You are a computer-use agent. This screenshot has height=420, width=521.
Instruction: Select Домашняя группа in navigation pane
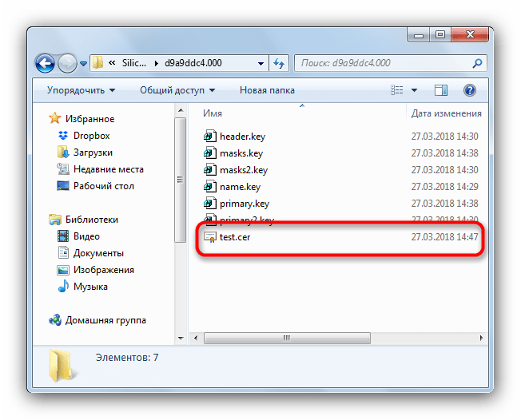(x=105, y=320)
